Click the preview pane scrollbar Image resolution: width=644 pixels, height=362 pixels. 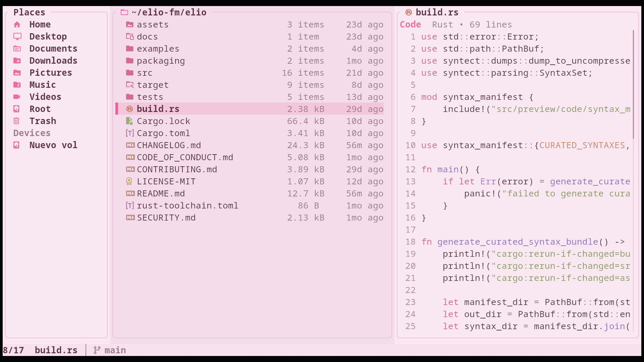pyautogui.click(x=633, y=84)
